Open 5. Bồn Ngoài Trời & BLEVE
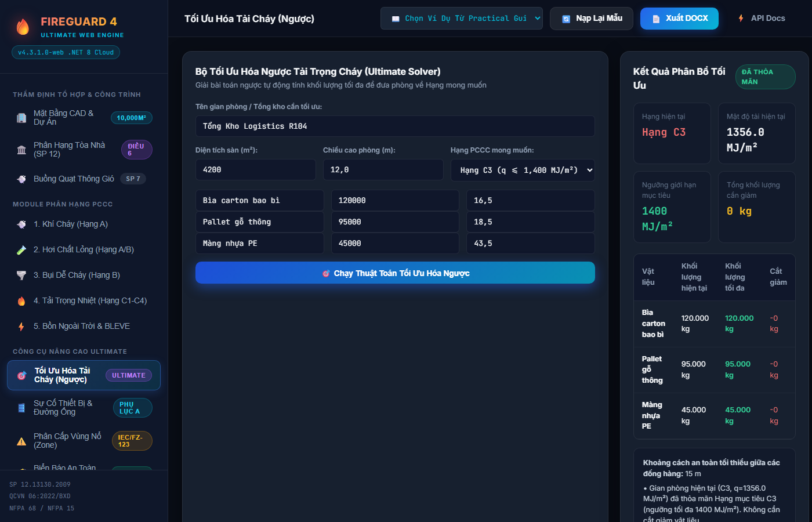The height and width of the screenshot is (522, 812). (x=84, y=326)
